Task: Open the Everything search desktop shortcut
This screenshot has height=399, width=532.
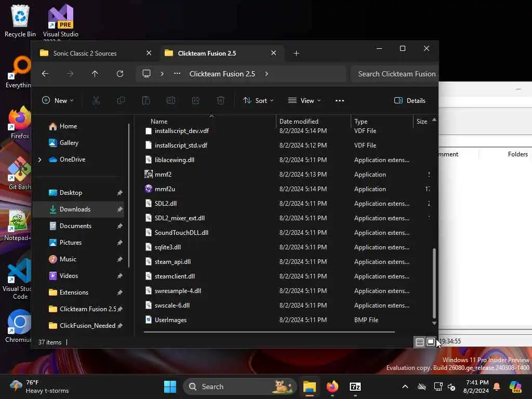Action: [19, 72]
